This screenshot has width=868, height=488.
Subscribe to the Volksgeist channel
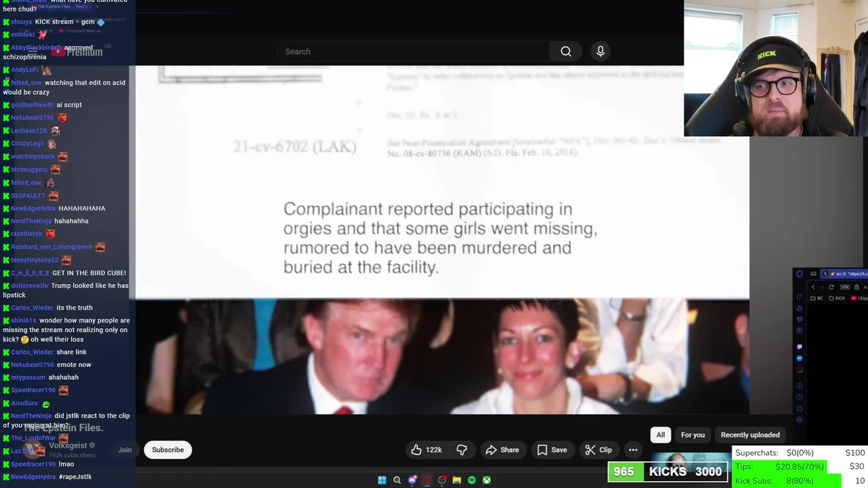point(167,449)
